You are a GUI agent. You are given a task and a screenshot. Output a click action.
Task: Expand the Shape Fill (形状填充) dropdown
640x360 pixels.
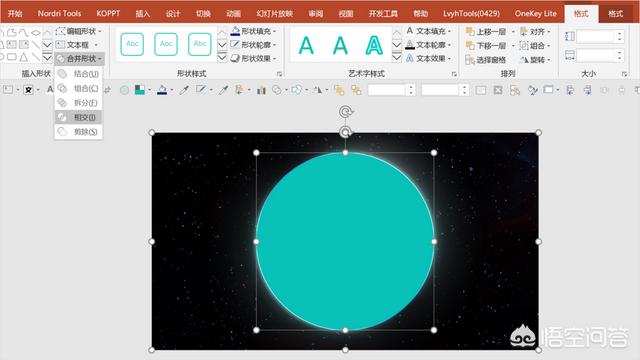(x=253, y=31)
